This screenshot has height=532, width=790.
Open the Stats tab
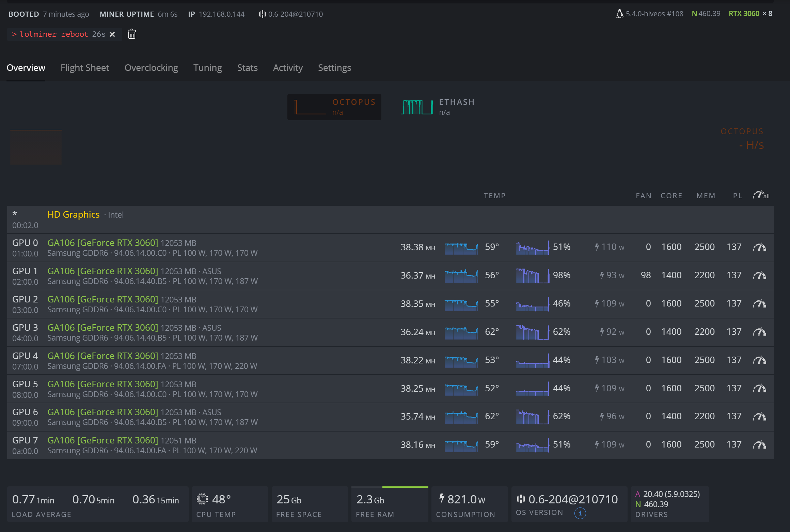coord(248,68)
